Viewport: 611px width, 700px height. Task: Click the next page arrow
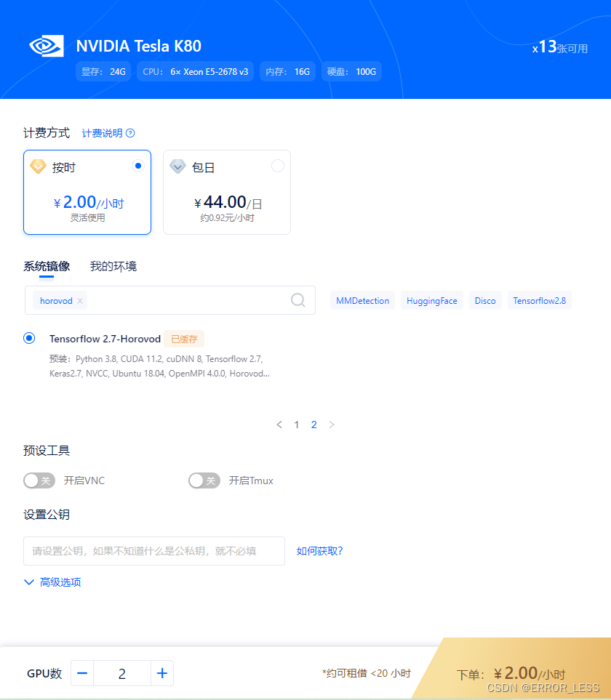tap(332, 425)
